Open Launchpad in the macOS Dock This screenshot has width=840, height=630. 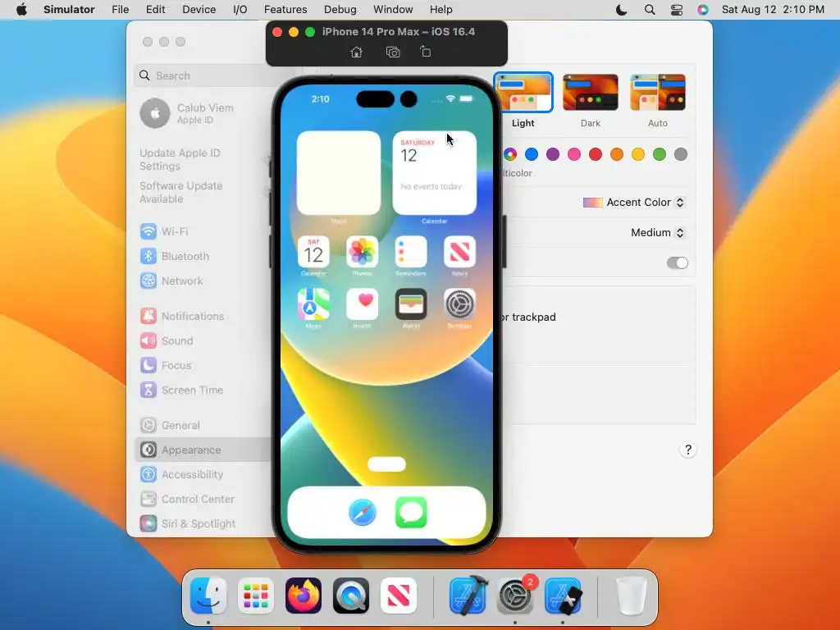pos(256,596)
